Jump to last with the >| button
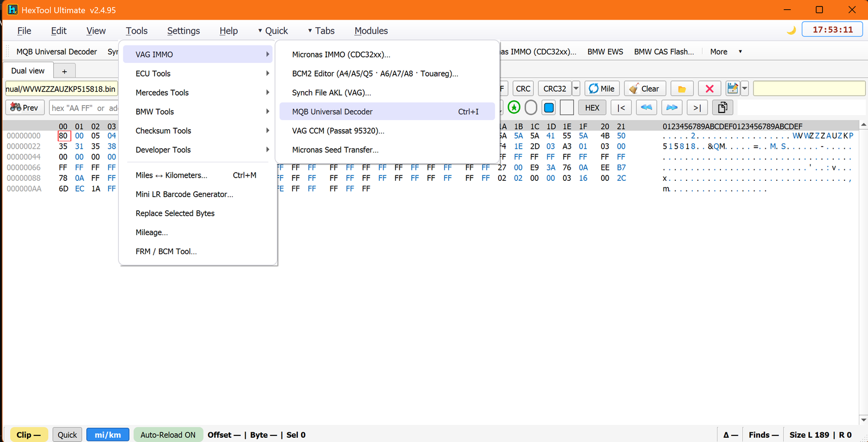This screenshot has height=442, width=868. pos(697,108)
